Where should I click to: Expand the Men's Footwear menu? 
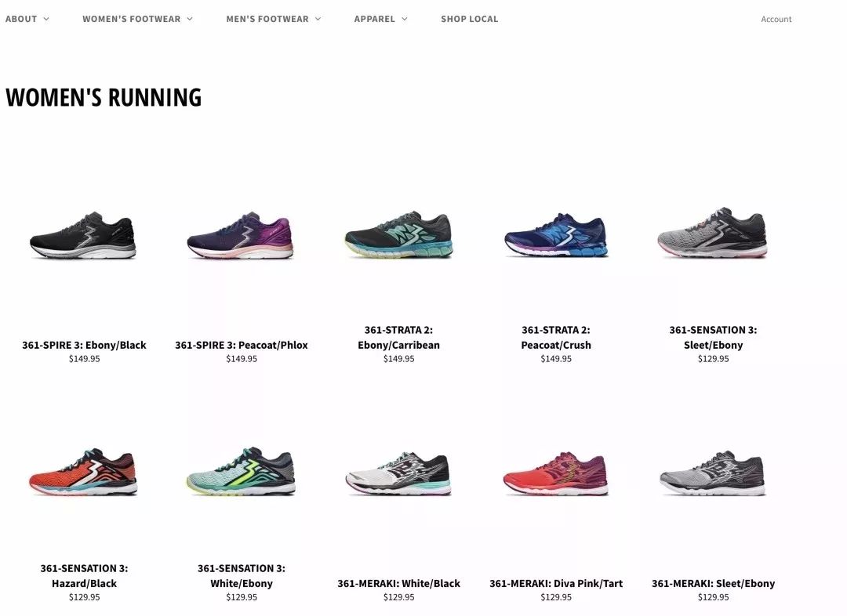(274, 19)
